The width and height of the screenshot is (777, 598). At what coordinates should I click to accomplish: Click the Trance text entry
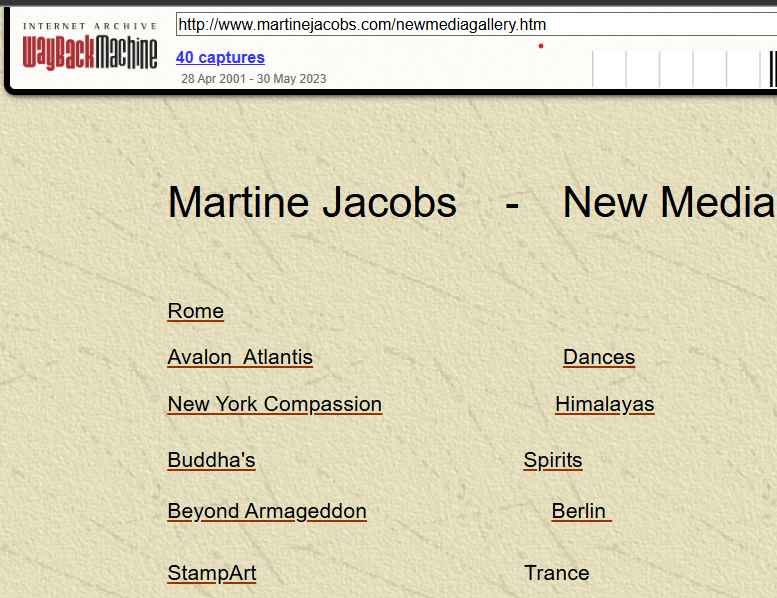[x=556, y=573]
